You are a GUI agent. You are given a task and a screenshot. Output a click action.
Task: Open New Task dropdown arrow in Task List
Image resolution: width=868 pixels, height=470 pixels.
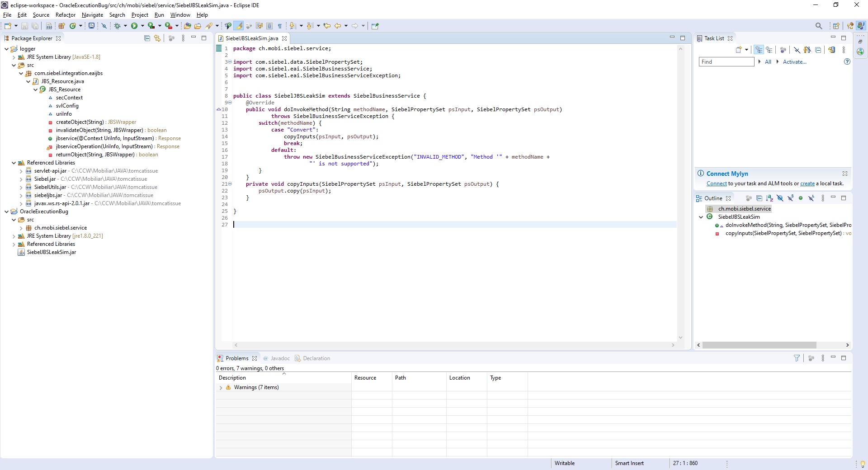point(746,50)
